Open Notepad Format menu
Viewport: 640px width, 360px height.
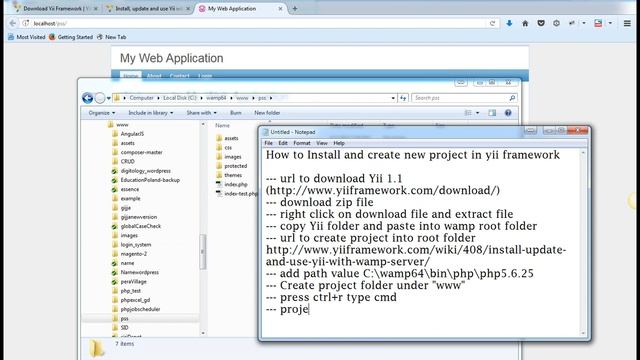pos(302,143)
